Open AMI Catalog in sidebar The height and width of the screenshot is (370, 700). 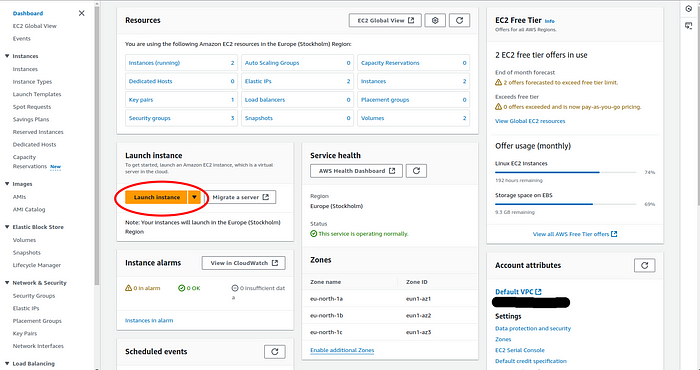29,209
